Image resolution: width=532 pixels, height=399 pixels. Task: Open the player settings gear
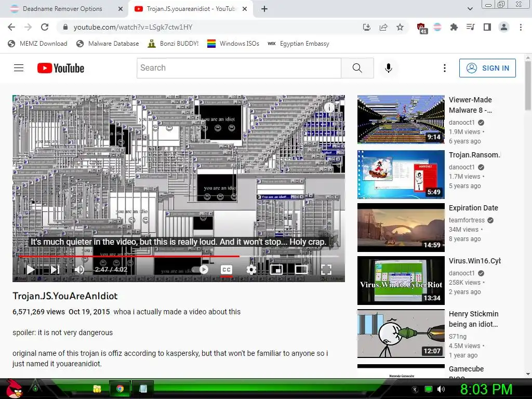(x=251, y=270)
